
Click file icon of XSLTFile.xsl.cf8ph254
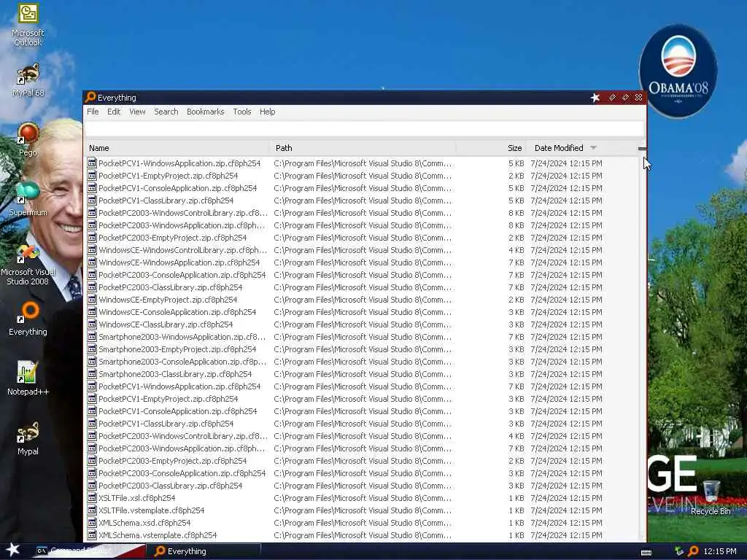[92, 497]
